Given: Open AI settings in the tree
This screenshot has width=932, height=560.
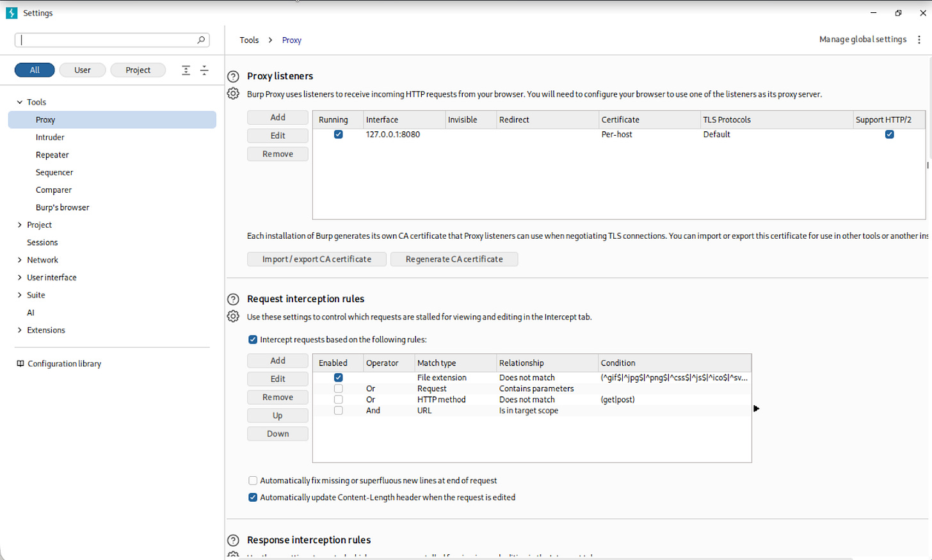Looking at the screenshot, I should [31, 312].
